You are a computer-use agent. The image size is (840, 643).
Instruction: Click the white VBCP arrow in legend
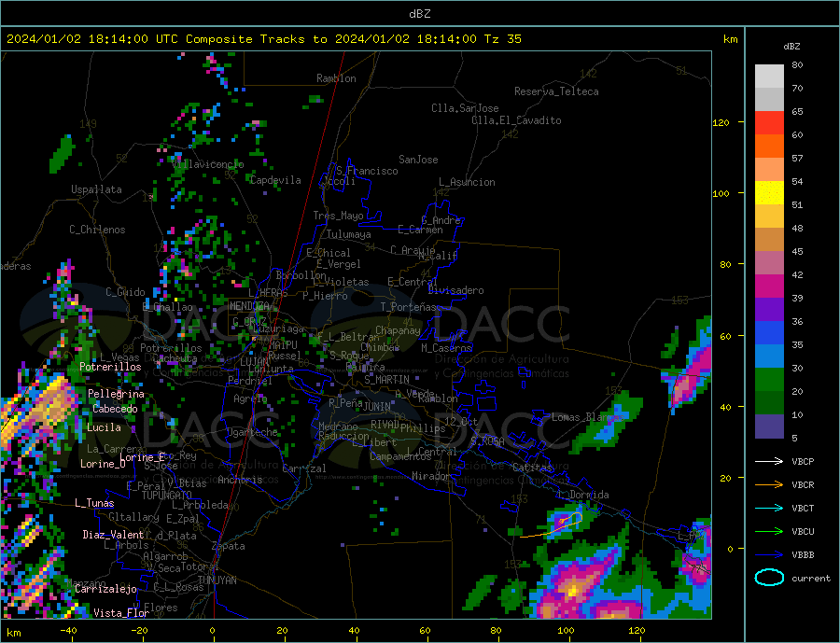coord(769,461)
